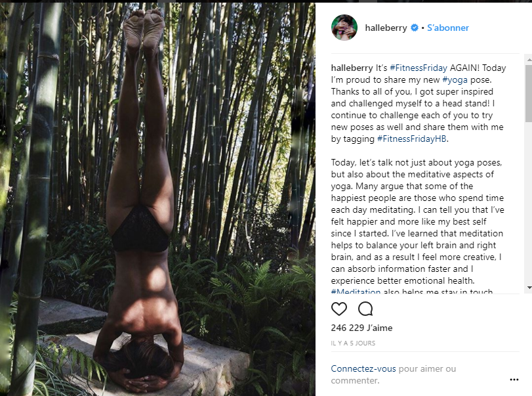Open the three-dots more options menu
The width and height of the screenshot is (532, 396).
point(514,379)
